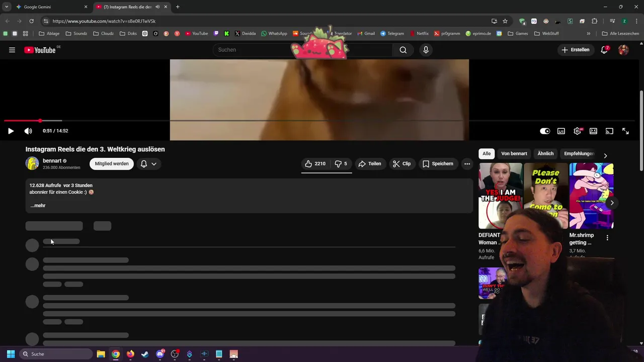
Task: Click Mitglied werden button
Action: [112, 163]
